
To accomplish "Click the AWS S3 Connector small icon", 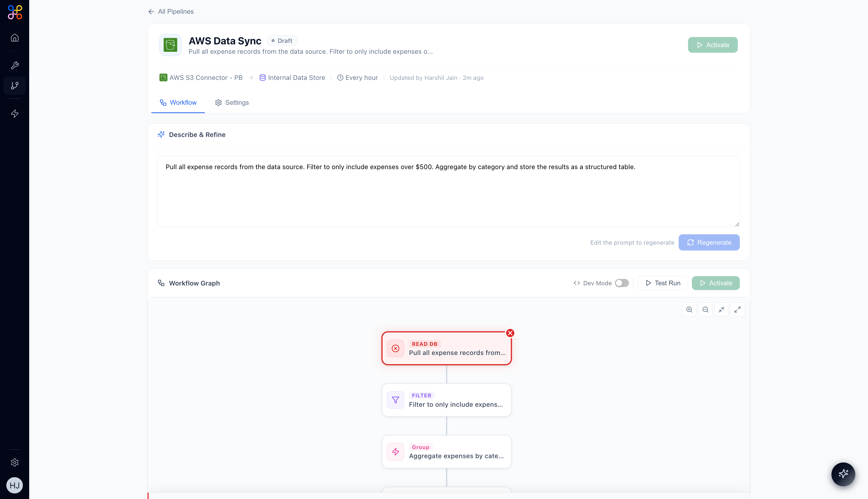I will point(163,77).
